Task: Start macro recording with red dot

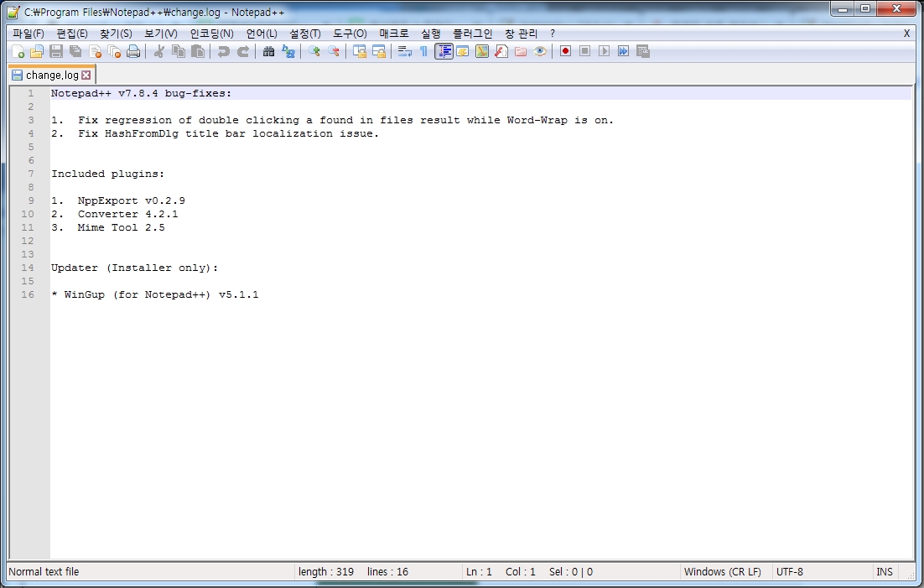Action: [x=565, y=51]
